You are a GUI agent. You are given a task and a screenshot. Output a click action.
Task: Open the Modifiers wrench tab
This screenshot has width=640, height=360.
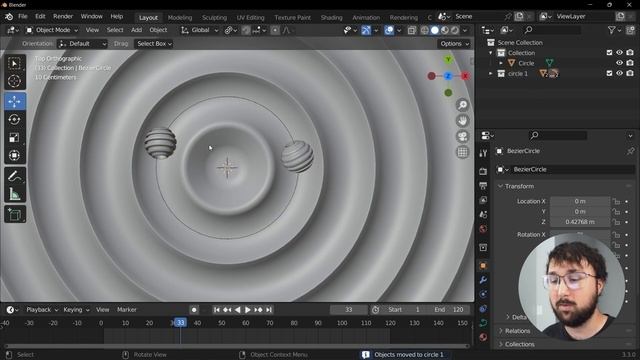(x=483, y=280)
